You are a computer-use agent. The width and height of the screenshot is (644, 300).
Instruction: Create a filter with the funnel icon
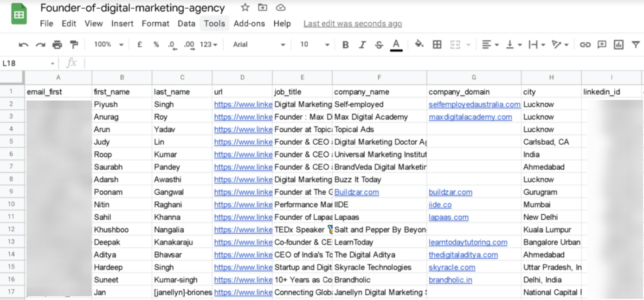pos(636,44)
